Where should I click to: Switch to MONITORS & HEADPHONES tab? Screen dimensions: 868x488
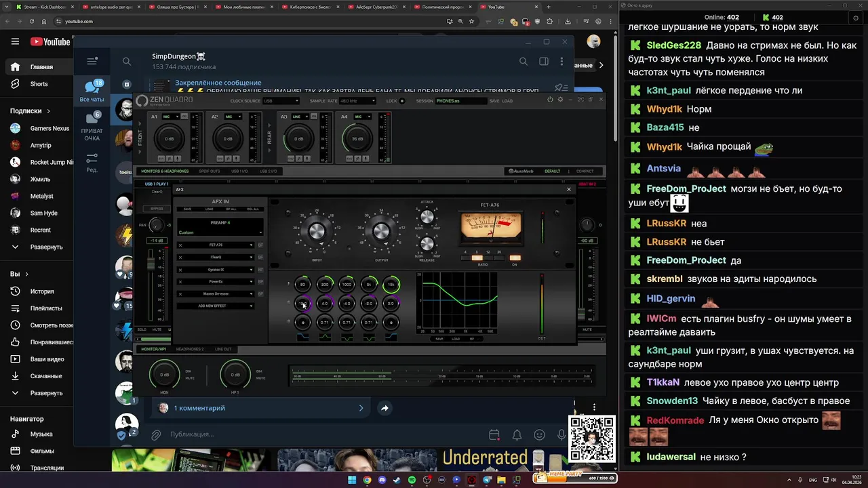click(165, 171)
